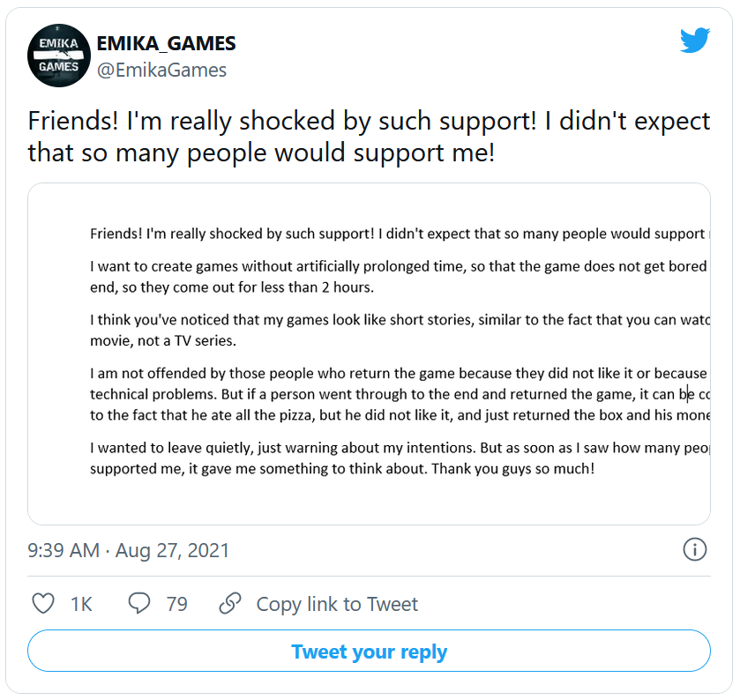Open the @EmikaGames handle link
Image resolution: width=740 pixels, height=700 pixels.
click(x=161, y=70)
